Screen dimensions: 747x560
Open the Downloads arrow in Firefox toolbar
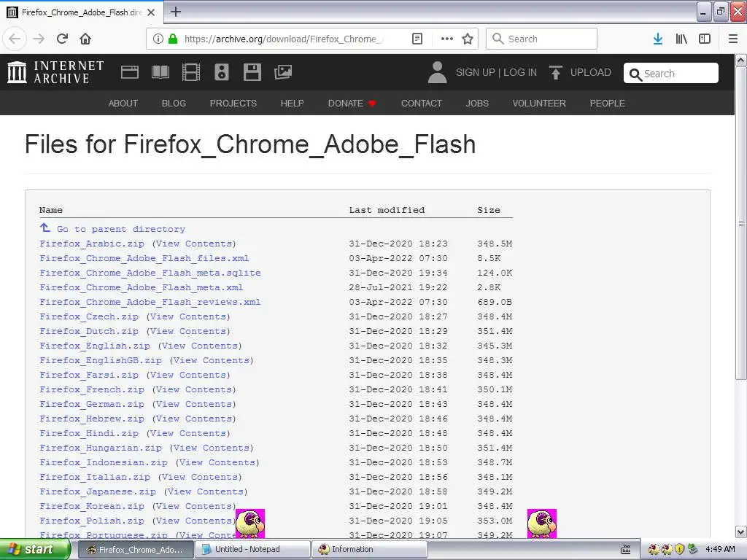click(x=658, y=39)
